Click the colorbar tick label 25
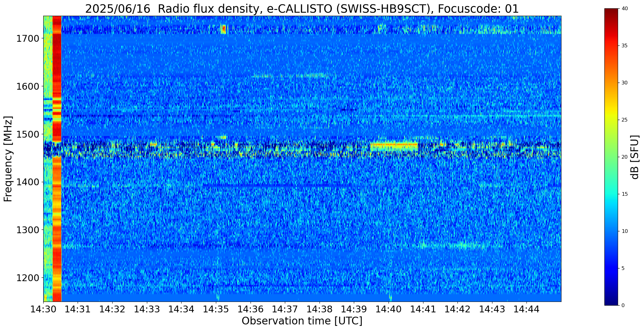Screen dimensions: 644x330 625,120
